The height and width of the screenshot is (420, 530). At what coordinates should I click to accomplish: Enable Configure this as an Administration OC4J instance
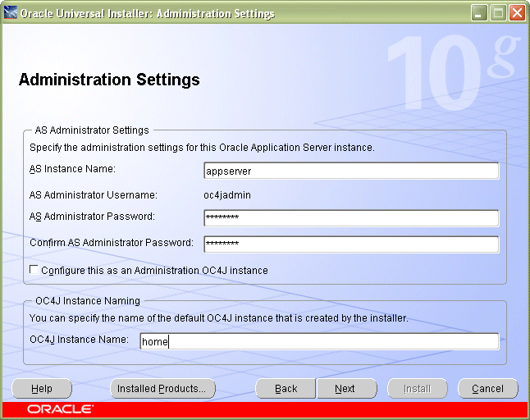point(34,270)
